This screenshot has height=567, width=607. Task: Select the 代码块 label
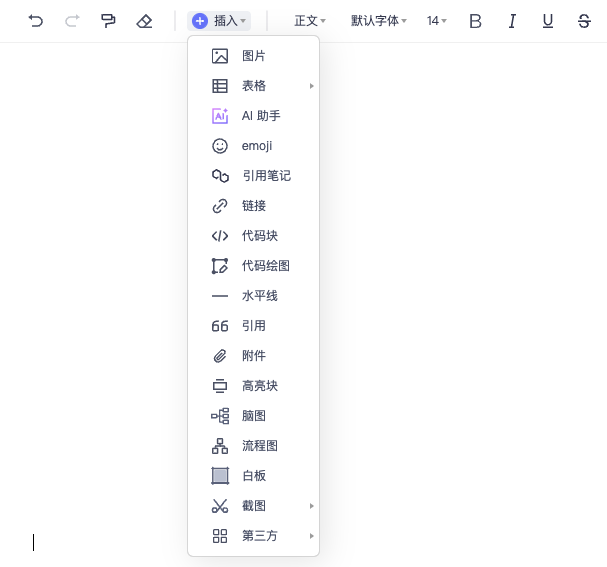pos(260,236)
